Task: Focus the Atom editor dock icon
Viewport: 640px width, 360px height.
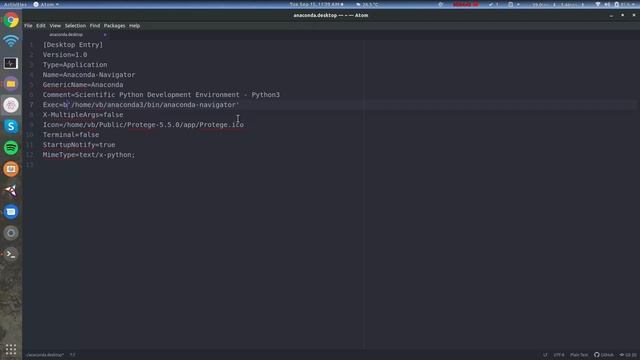Action: pyautogui.click(x=11, y=105)
